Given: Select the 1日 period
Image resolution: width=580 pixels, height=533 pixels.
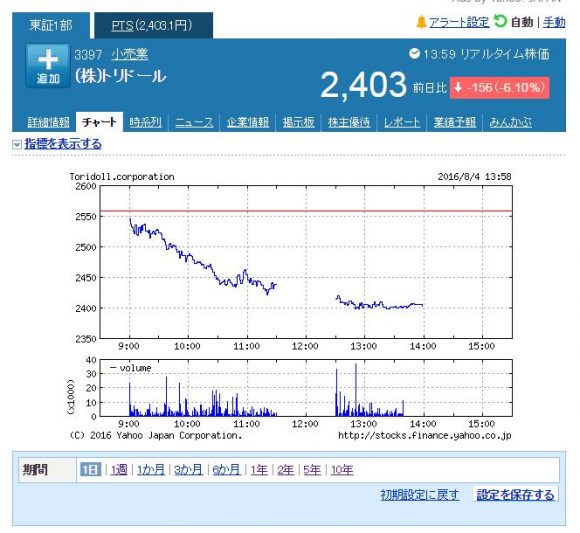Looking at the screenshot, I should [90, 470].
